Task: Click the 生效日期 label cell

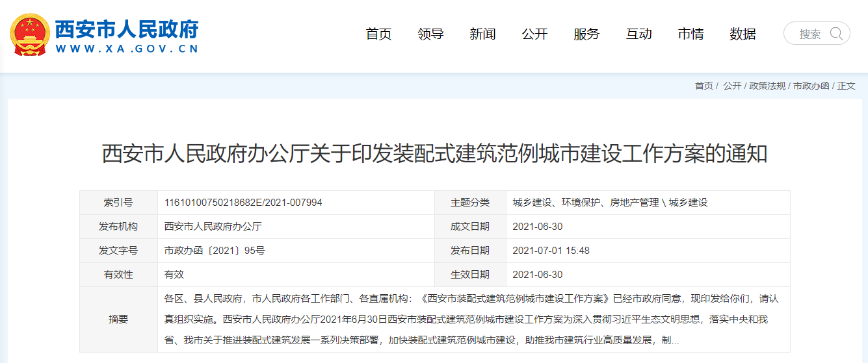Action: tap(470, 275)
